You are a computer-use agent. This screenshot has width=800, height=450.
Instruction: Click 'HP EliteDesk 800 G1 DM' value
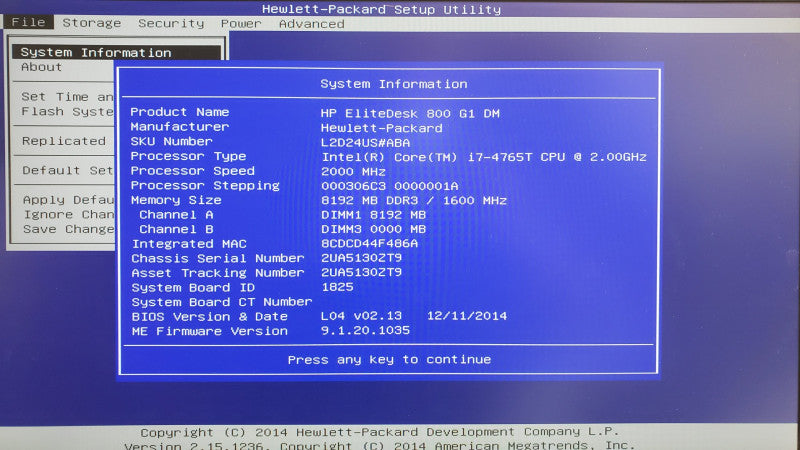(x=410, y=113)
